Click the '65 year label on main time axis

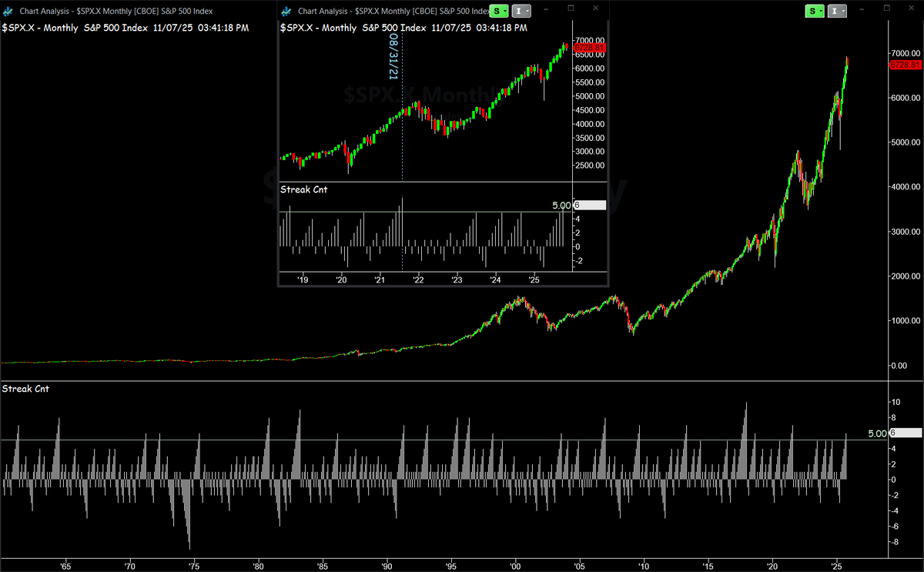tap(66, 565)
